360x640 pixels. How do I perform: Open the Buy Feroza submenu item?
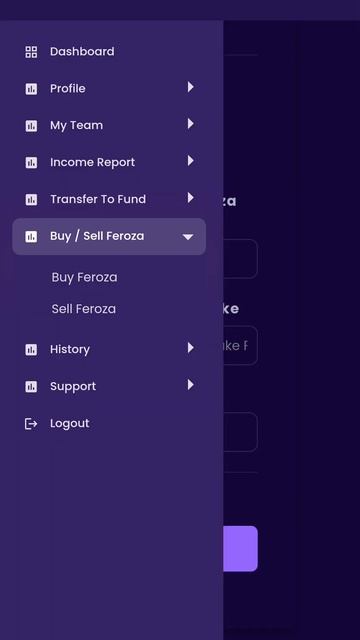[x=84, y=277]
